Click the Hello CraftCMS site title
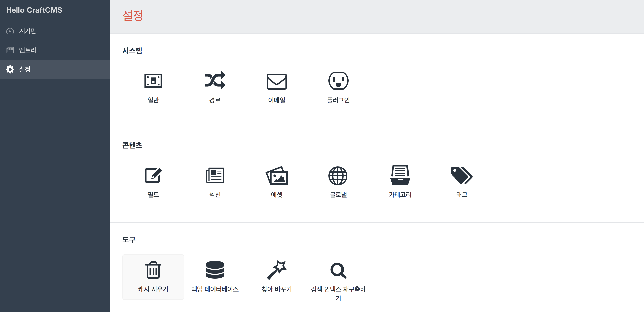This screenshot has width=644, height=312. [34, 10]
